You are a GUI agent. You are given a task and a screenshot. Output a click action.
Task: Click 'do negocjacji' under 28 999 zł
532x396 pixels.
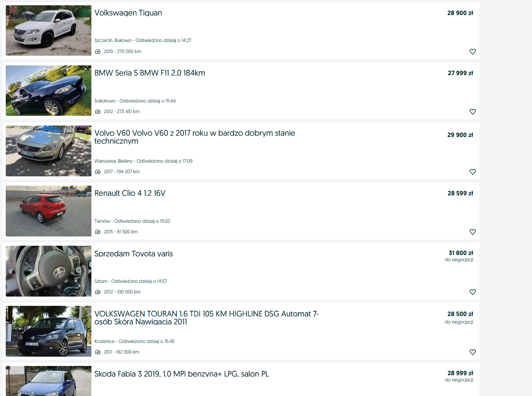coord(459,380)
